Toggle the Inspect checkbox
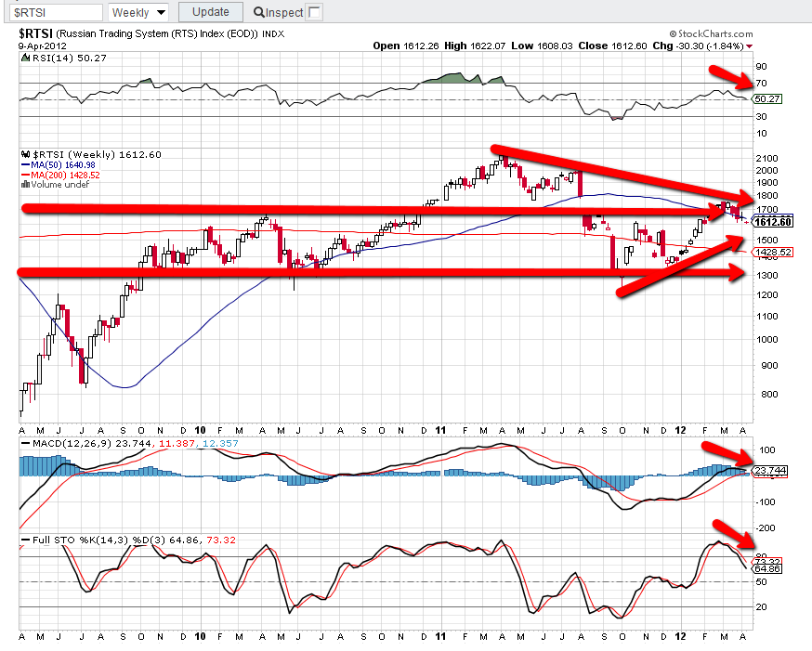The width and height of the screenshot is (812, 651). [x=314, y=12]
